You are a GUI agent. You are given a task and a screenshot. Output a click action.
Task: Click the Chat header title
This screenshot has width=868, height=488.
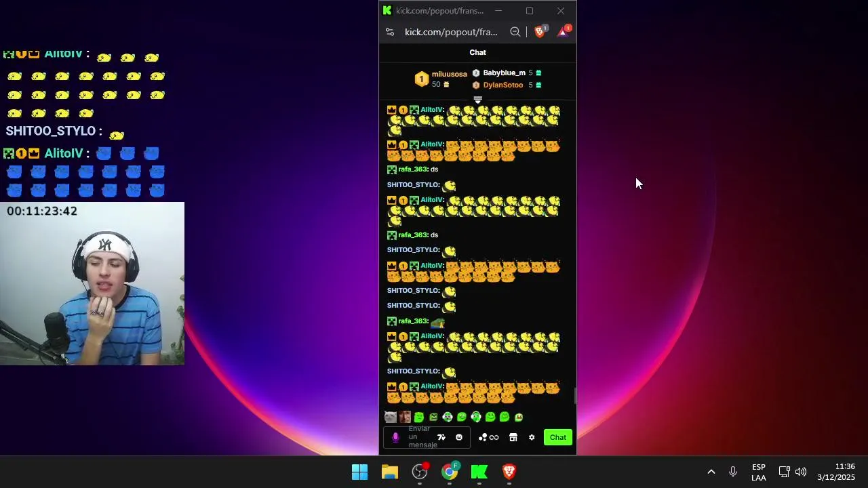pos(477,52)
